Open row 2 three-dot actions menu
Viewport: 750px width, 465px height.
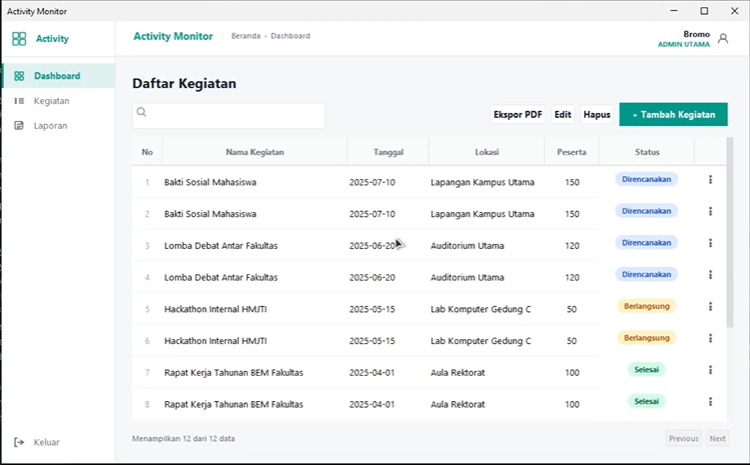[x=710, y=211]
